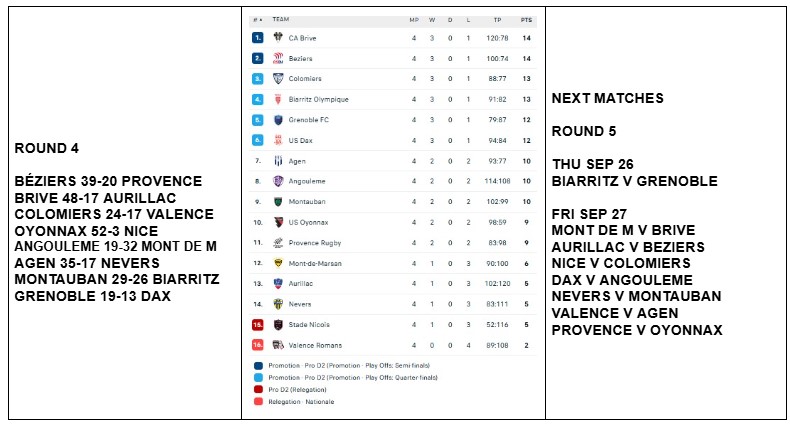Click the Valence Romans team logo
Viewport: 790px width, 427px height.
coord(278,345)
